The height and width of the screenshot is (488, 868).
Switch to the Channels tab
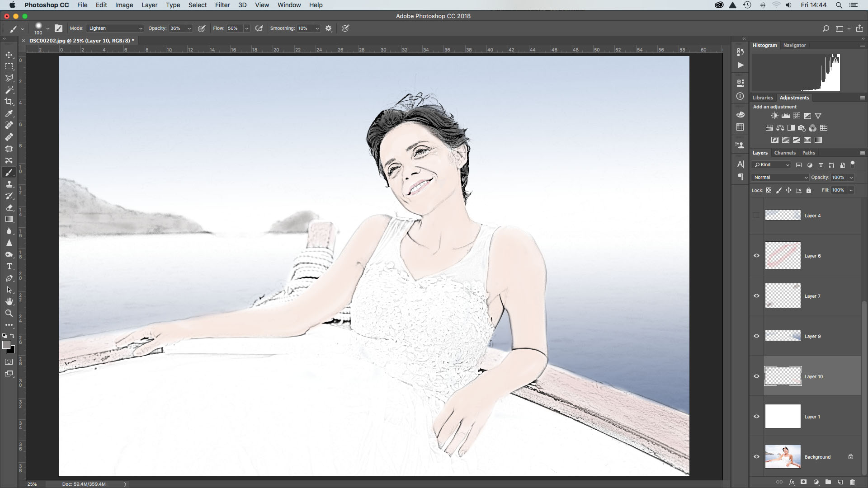point(784,153)
